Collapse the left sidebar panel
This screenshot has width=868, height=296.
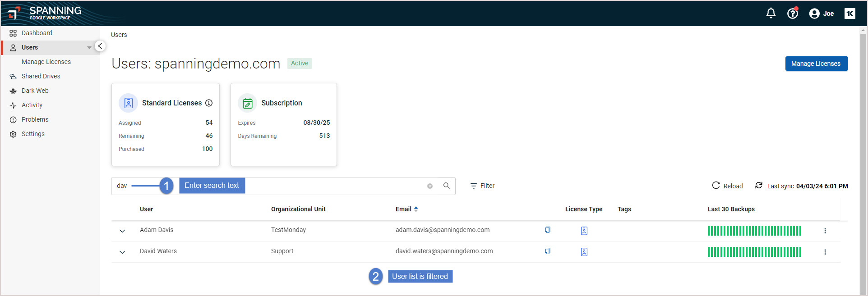coord(100,46)
